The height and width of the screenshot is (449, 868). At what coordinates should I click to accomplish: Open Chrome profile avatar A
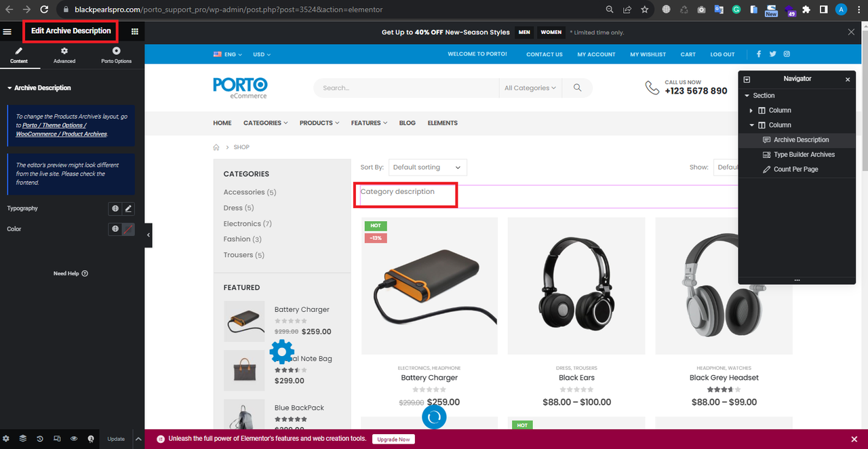tap(842, 9)
